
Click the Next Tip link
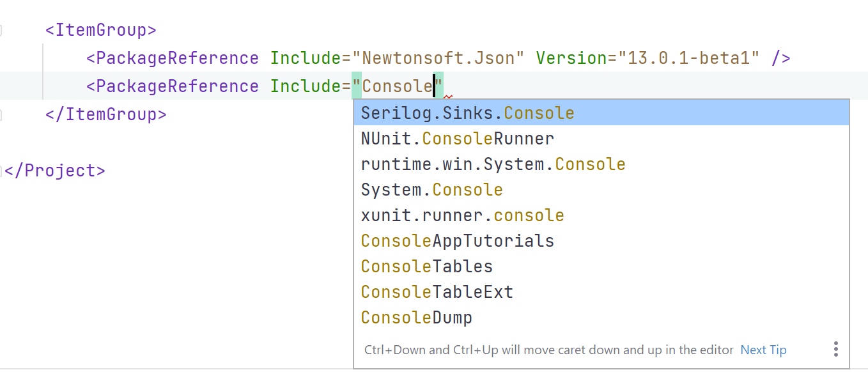[763, 350]
